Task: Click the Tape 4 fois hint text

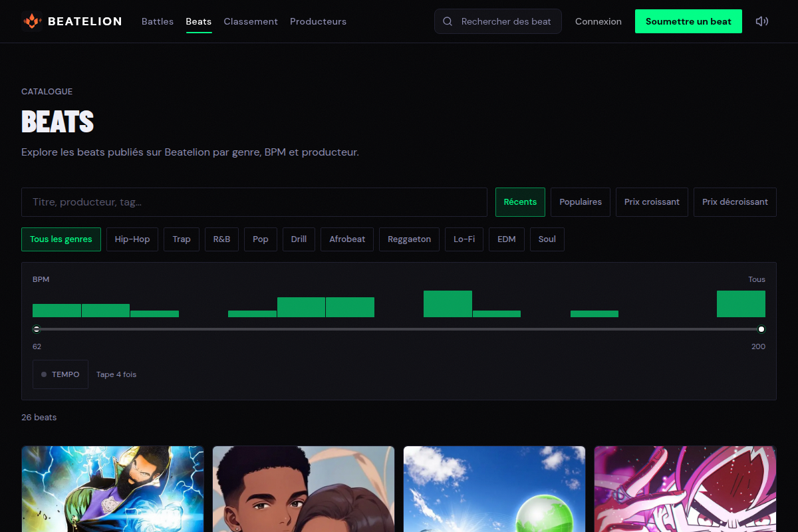Action: [116, 374]
